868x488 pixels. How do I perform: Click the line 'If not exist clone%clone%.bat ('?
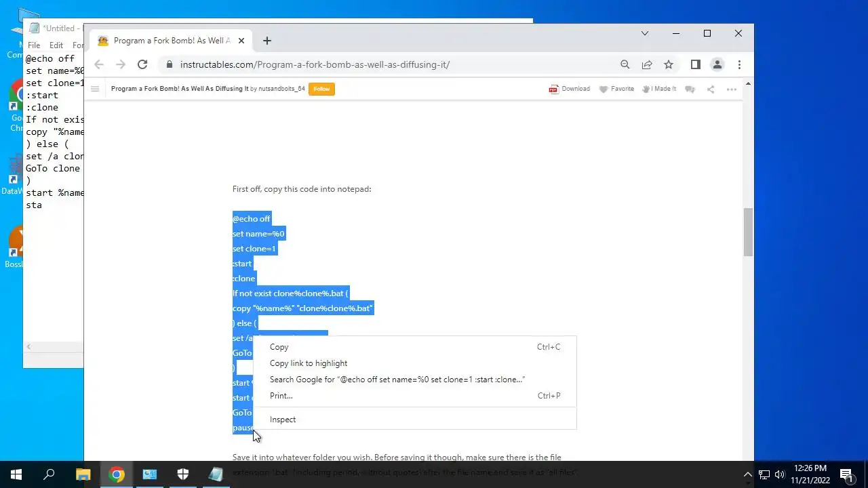(290, 293)
